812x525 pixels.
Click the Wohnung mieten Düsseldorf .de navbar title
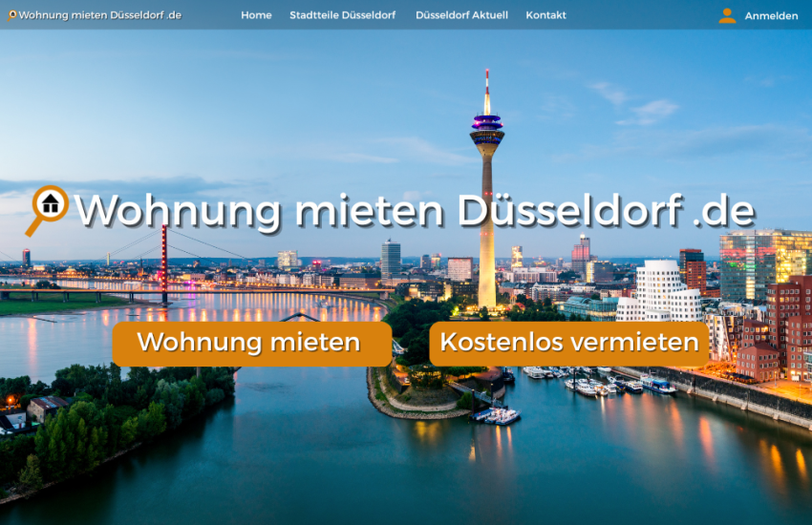100,15
